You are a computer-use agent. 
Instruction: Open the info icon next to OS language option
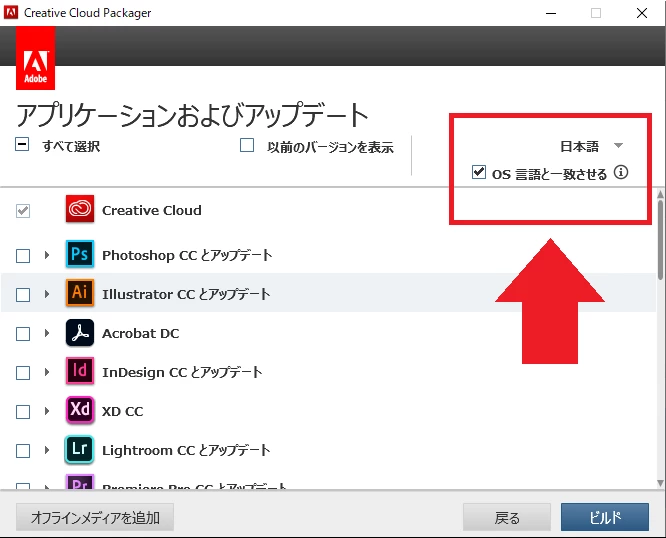click(x=621, y=172)
